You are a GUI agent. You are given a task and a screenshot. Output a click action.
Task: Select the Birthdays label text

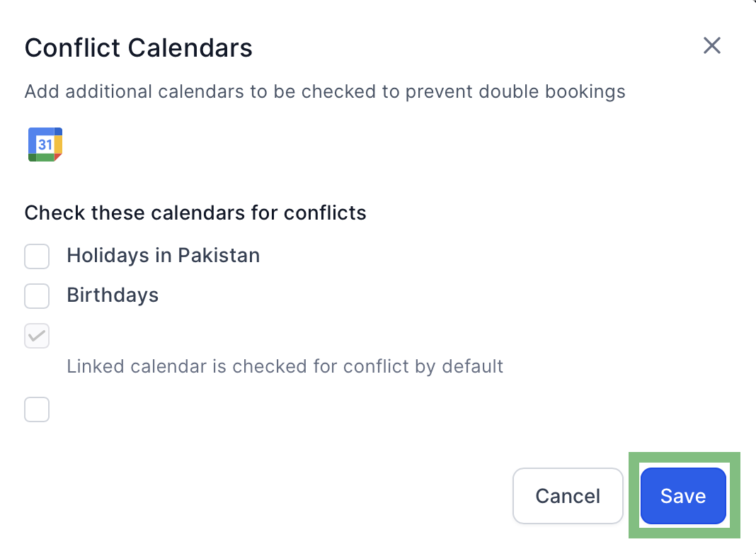pyautogui.click(x=113, y=295)
